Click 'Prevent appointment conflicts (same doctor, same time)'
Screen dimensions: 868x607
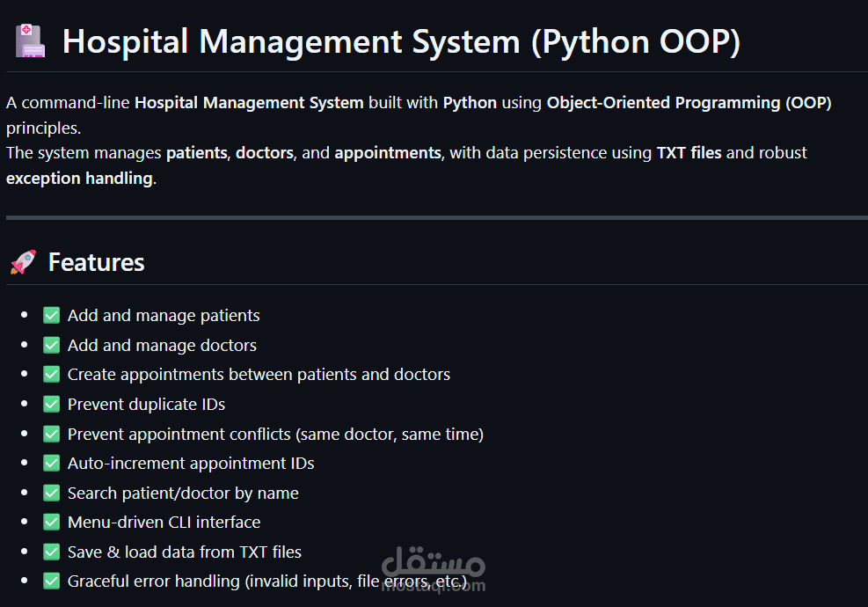coord(275,435)
